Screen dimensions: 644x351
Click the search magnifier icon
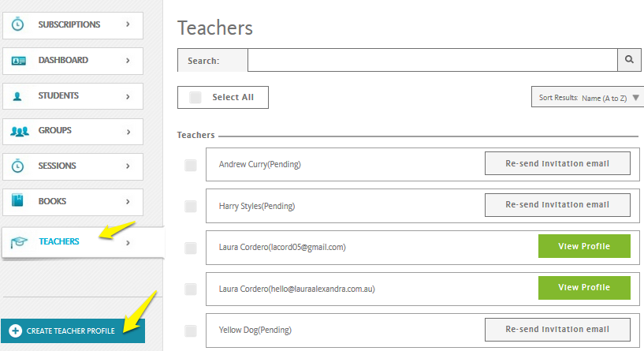(x=629, y=60)
